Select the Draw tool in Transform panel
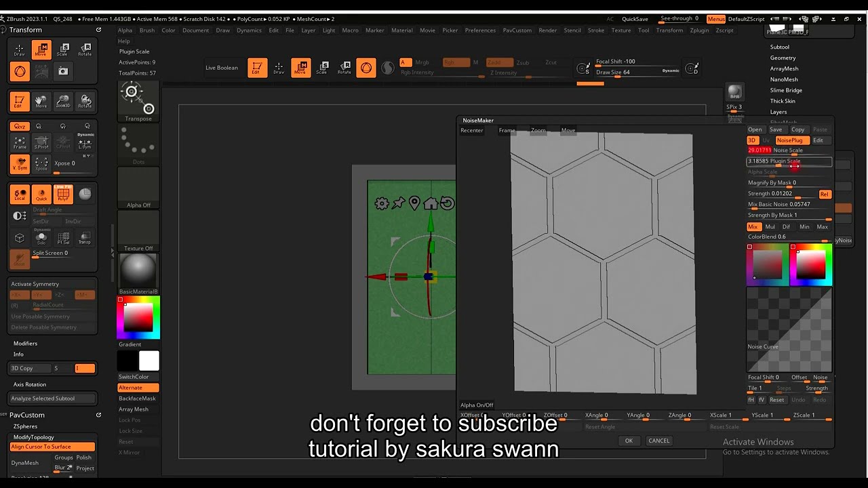Image resolution: width=868 pixels, height=488 pixels. click(20, 49)
